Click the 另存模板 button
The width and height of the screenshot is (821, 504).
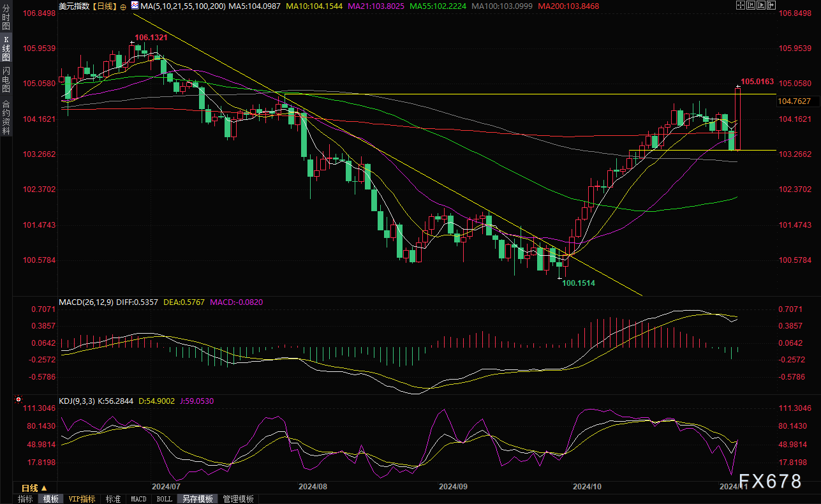197,499
